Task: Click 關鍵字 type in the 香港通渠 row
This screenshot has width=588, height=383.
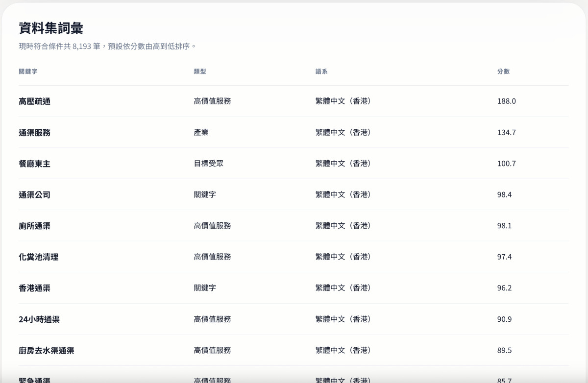Action: 205,288
